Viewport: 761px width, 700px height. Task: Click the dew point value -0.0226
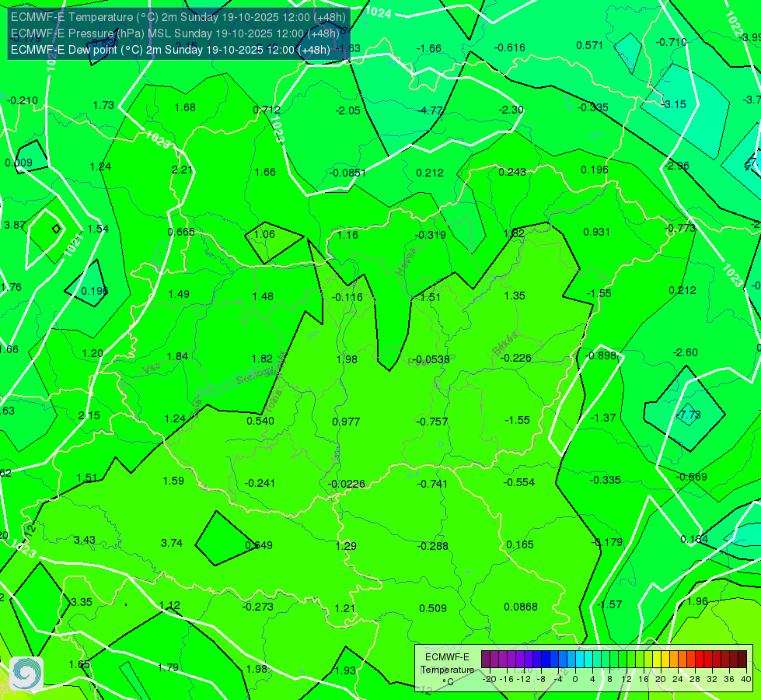coord(346,484)
